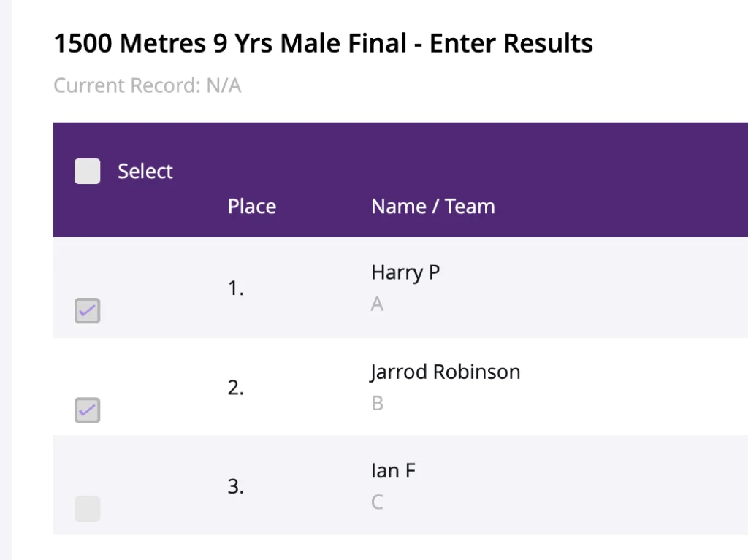
Task: Click the place number 1.
Action: coord(236,288)
